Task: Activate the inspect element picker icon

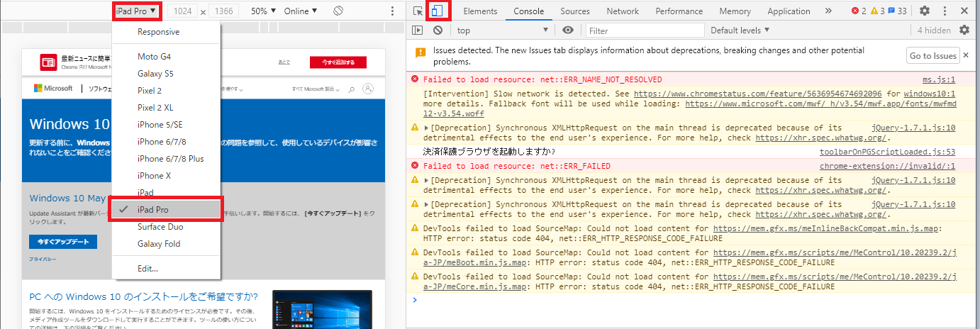Action: pyautogui.click(x=418, y=11)
